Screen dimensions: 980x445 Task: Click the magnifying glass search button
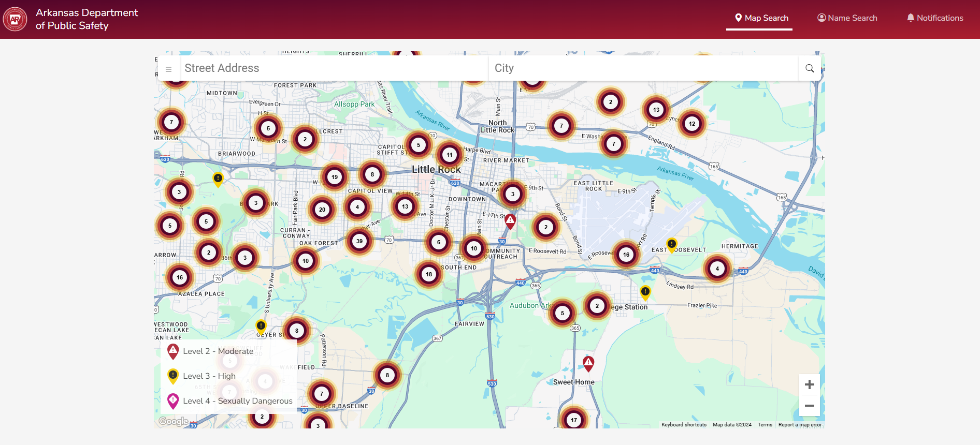tap(810, 68)
